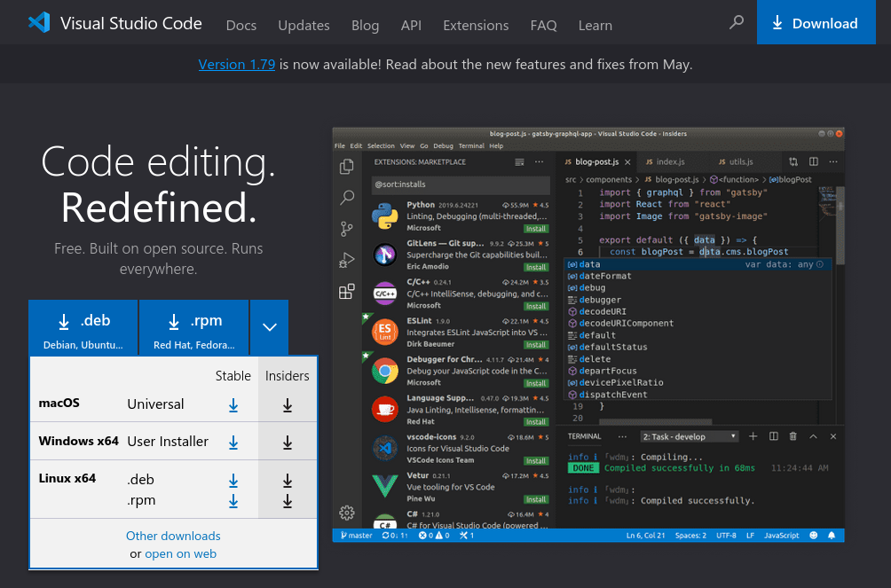
Task: Download Windows x64 Insiders user installer
Action: click(287, 442)
